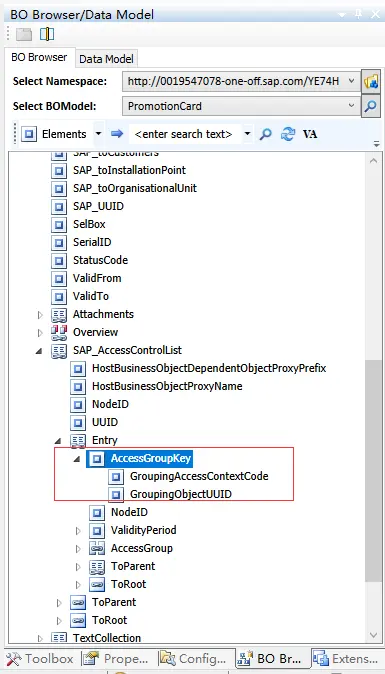Open the Select BOModel dropdown
Screen dimensions: 385x674
pyautogui.click(x=351, y=106)
